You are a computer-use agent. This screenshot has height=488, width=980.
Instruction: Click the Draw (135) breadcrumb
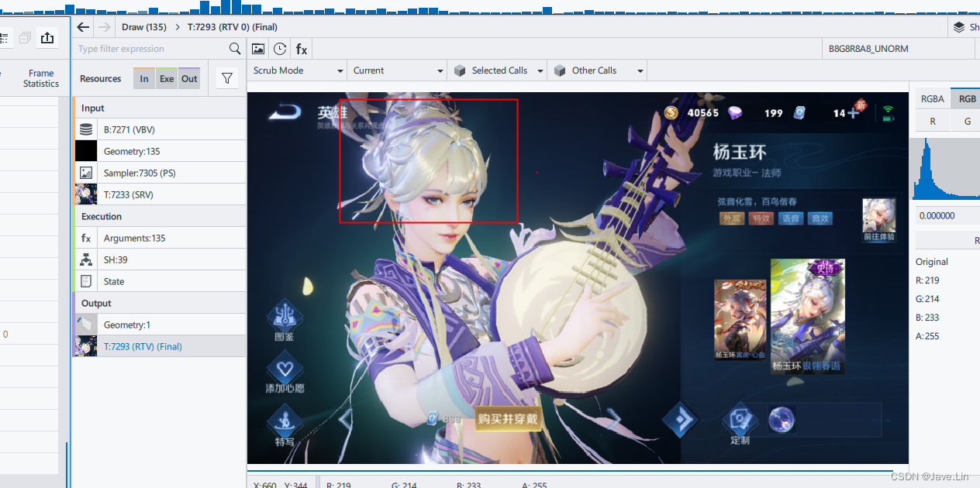(x=144, y=27)
